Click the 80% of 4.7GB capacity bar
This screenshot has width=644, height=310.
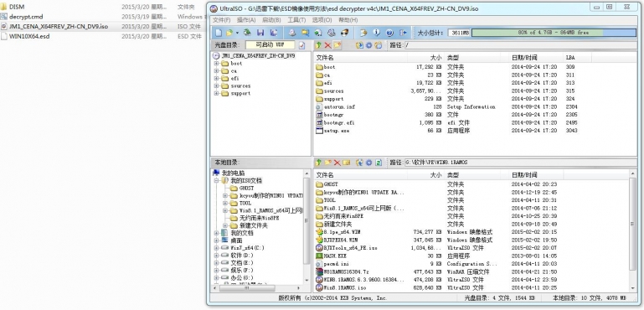click(x=554, y=33)
